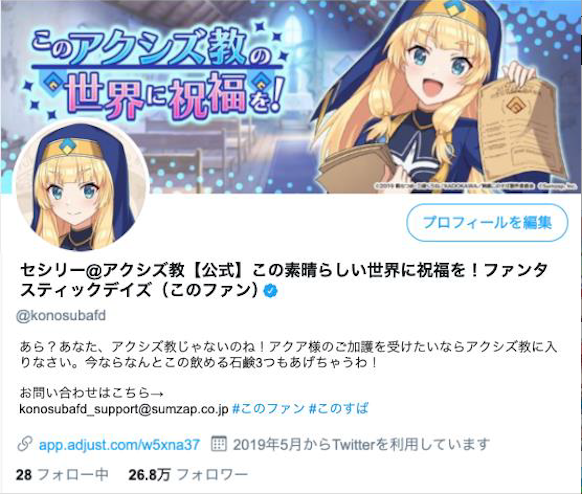Open the #このファン hashtag
This screenshot has height=494, width=582.
tap(268, 409)
